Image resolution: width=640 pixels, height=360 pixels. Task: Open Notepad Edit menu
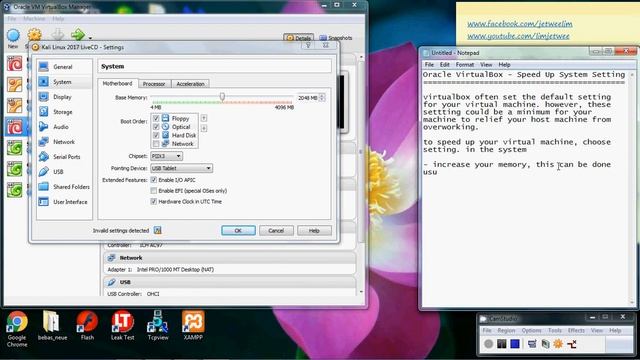(x=444, y=65)
